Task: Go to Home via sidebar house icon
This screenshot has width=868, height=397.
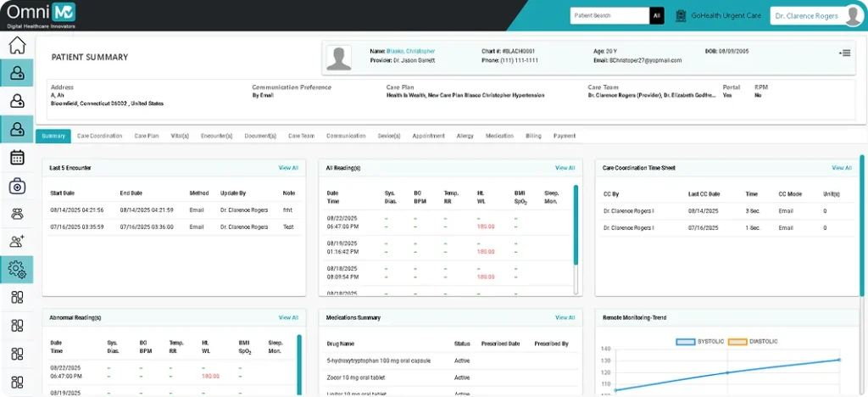Action: [x=17, y=45]
